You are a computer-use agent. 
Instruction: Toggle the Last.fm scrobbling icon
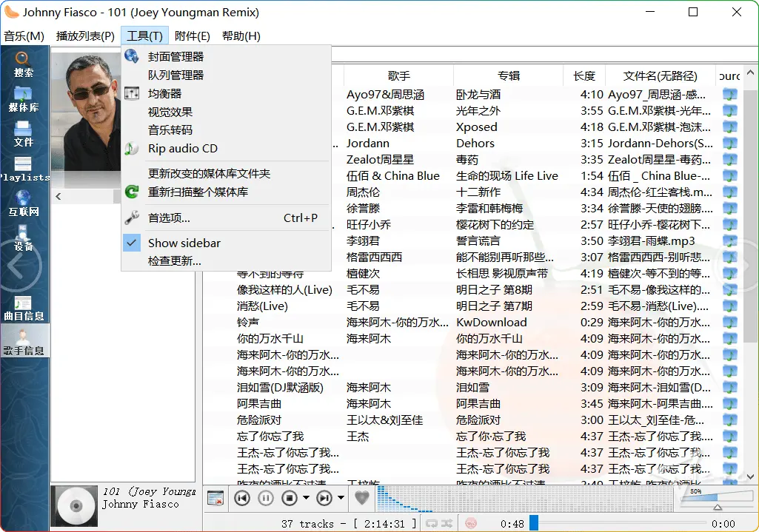[470, 523]
